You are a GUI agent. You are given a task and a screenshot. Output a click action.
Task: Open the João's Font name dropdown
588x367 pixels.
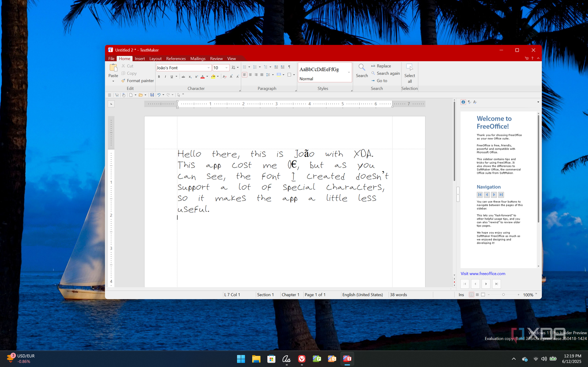tap(208, 68)
